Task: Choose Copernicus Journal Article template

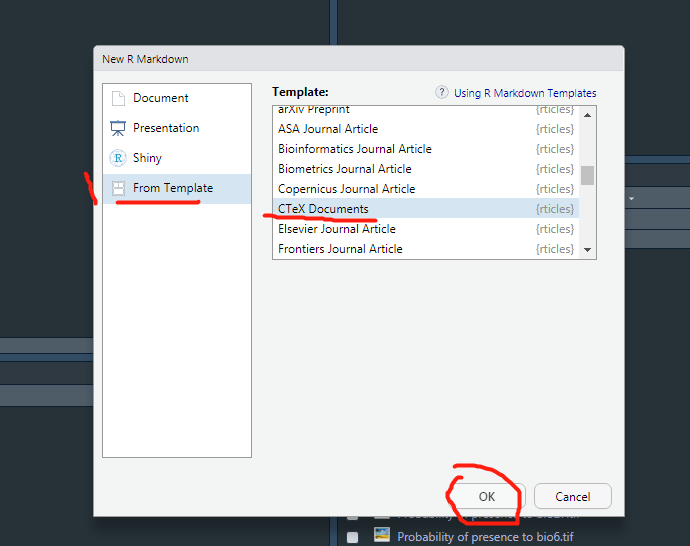Action: [426, 189]
